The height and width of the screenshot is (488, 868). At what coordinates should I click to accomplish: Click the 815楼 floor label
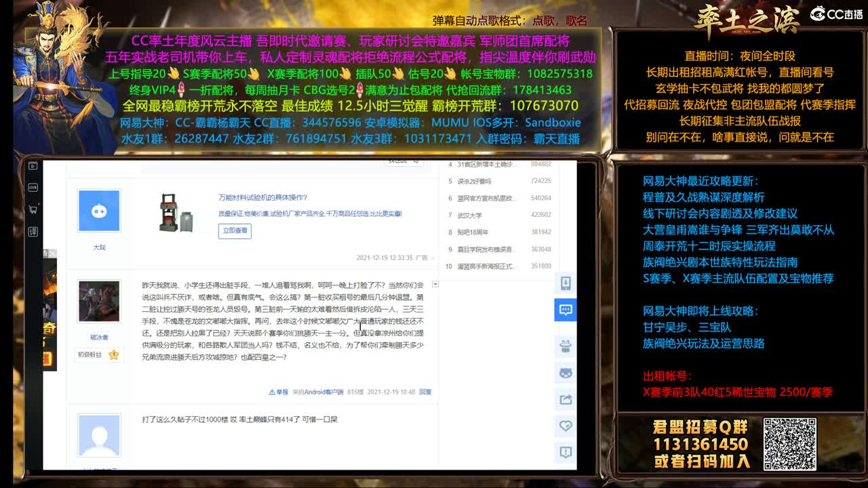pyautogui.click(x=355, y=392)
